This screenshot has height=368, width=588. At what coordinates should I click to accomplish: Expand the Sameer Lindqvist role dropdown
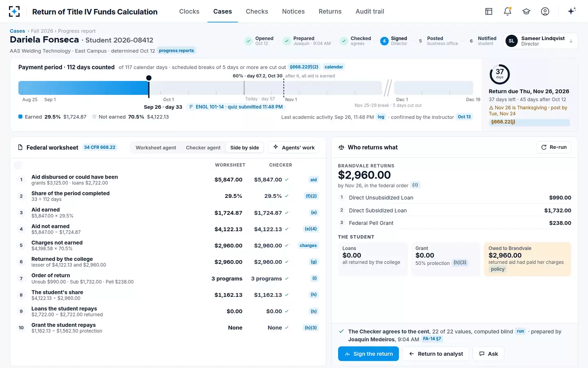tap(541, 41)
